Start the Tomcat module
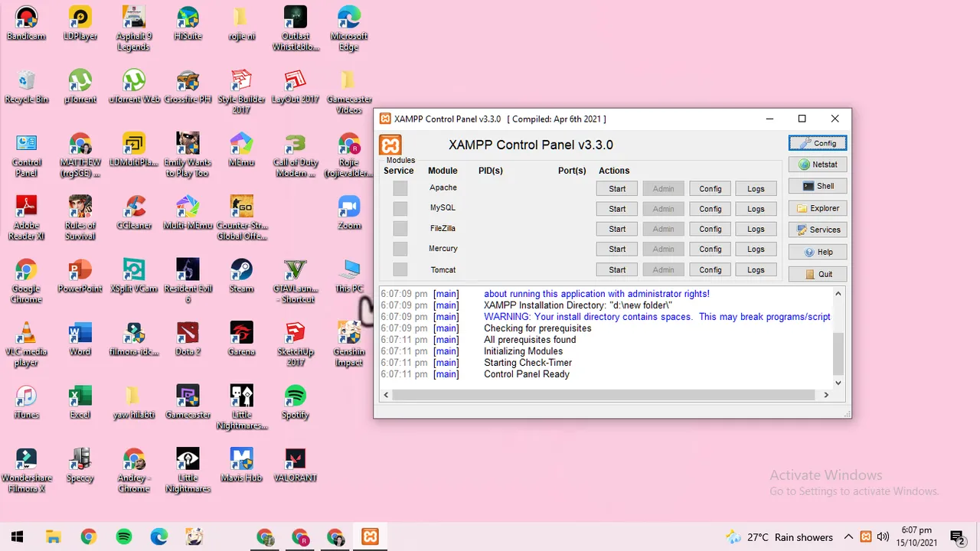 coord(617,269)
